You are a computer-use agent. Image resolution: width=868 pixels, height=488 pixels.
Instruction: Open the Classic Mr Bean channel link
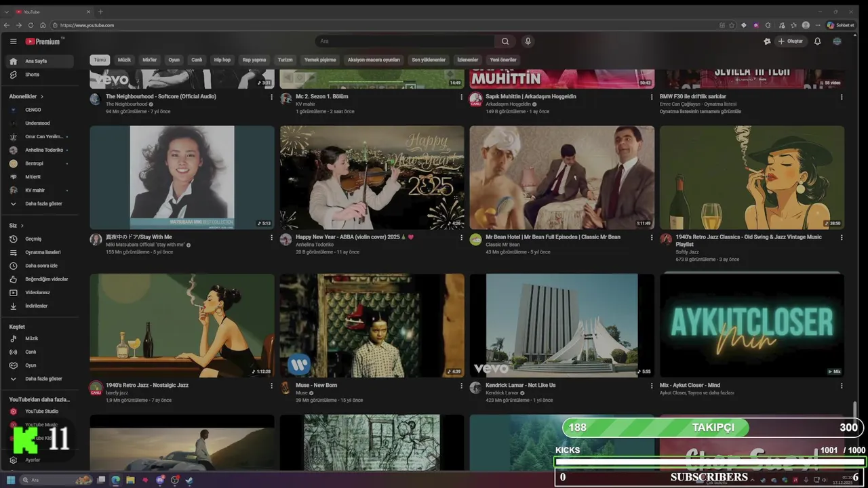[502, 245]
